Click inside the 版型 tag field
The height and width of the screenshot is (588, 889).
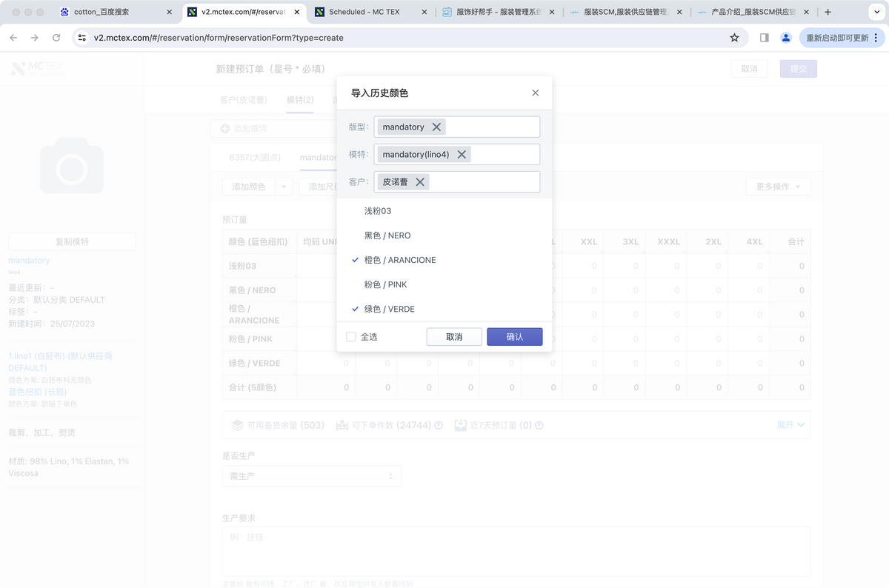click(x=457, y=127)
